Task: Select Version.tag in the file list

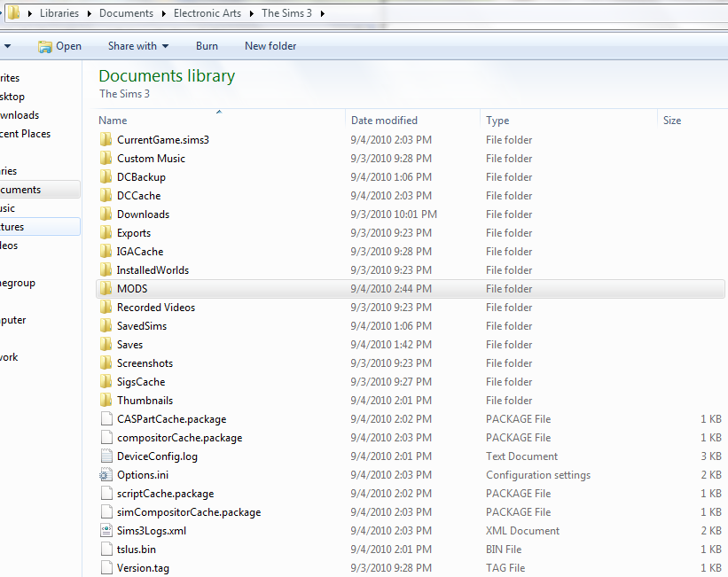Action: click(143, 567)
